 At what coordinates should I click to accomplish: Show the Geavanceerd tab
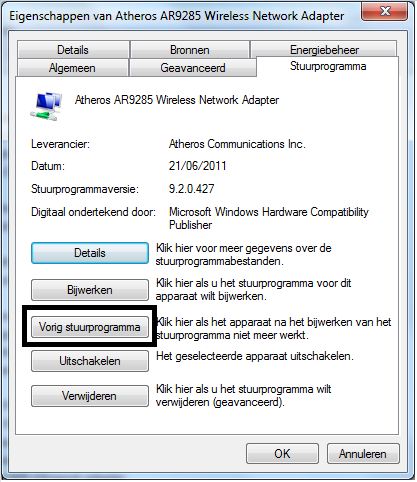point(193,68)
